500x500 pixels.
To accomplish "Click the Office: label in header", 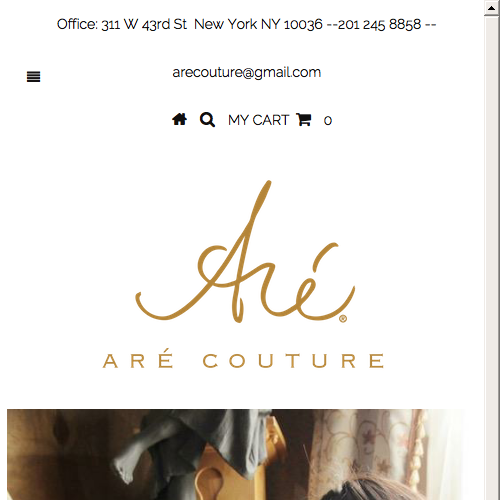I will 77,24.
